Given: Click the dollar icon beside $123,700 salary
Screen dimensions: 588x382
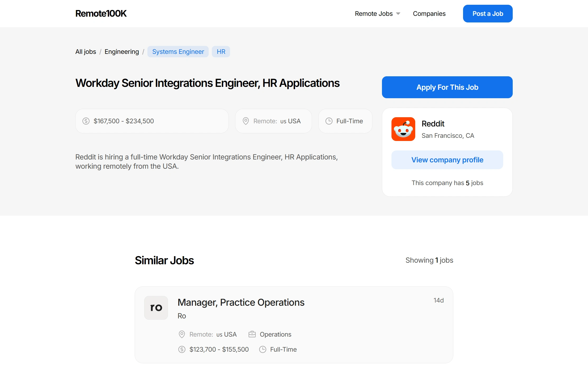Looking at the screenshot, I should [182, 349].
